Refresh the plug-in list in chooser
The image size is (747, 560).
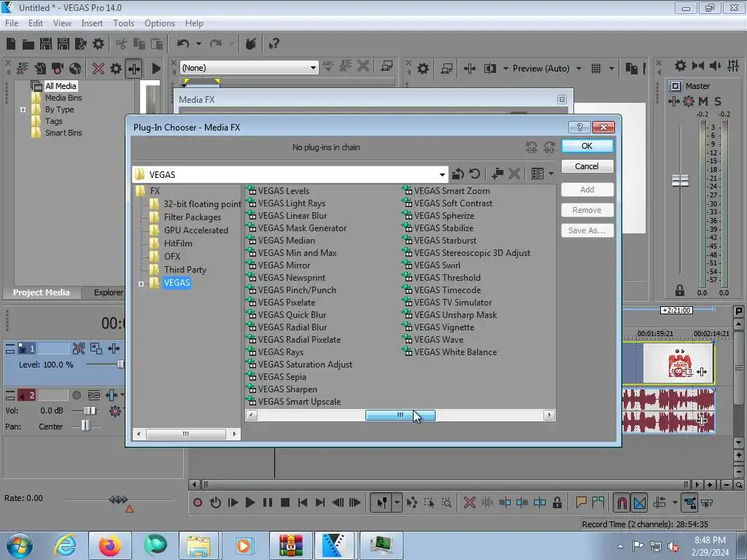tap(474, 174)
